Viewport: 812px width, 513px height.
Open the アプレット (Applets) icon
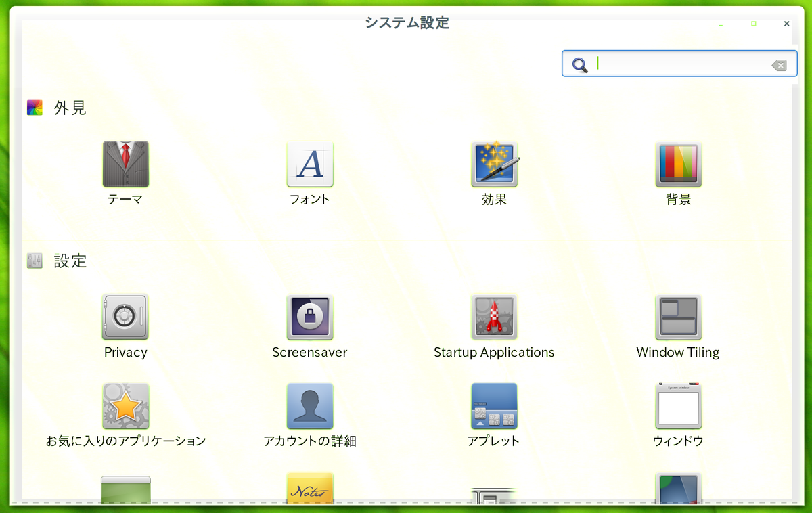coord(494,406)
